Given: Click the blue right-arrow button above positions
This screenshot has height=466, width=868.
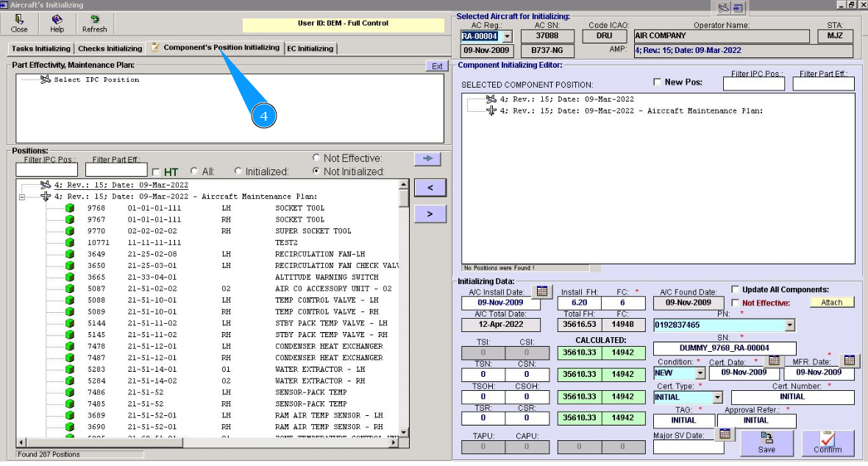Looking at the screenshot, I should [x=427, y=159].
